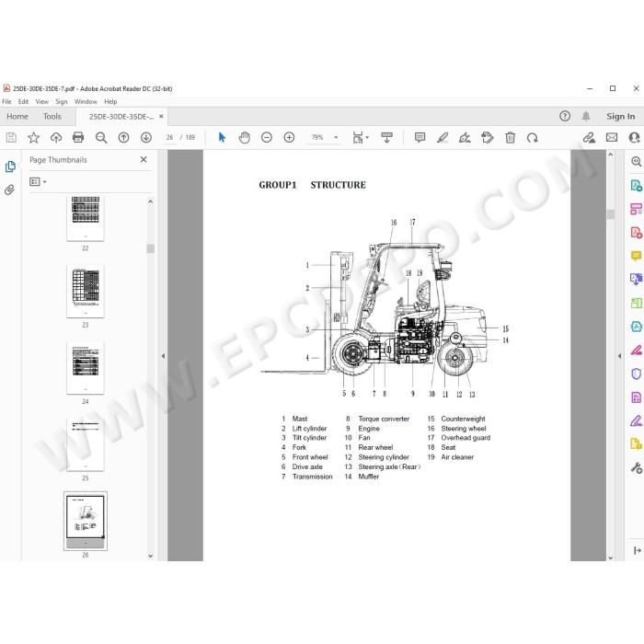Open Attachments paperclip panel
644x644 pixels.
(9, 190)
